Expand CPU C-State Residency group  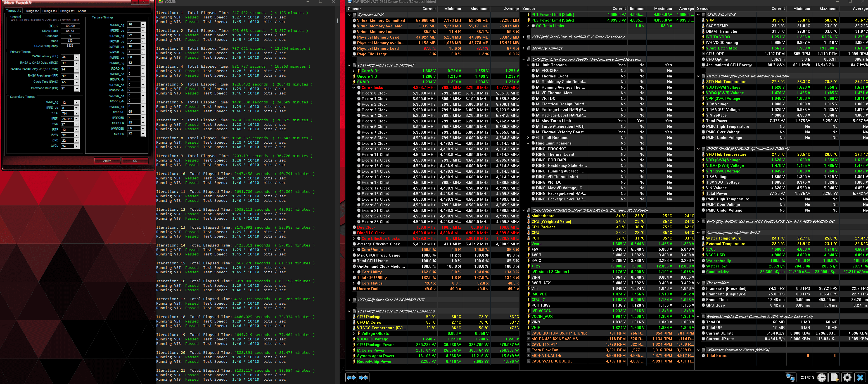click(x=524, y=37)
